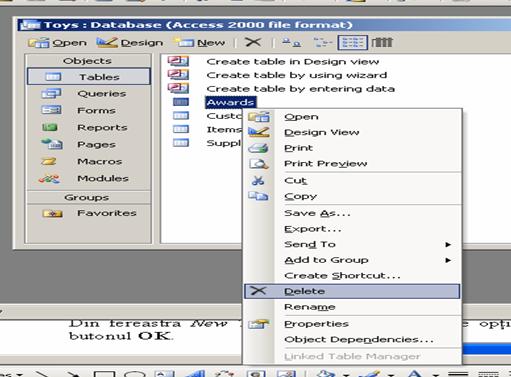
Task: Click the Tables icon in Objects pane
Action: pyautogui.click(x=53, y=77)
